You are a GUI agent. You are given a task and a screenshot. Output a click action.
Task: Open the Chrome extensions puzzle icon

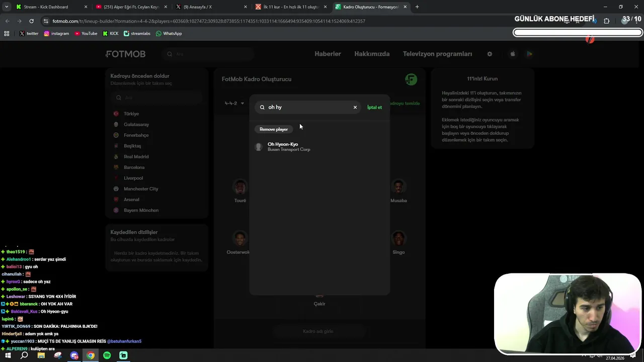click(606, 21)
